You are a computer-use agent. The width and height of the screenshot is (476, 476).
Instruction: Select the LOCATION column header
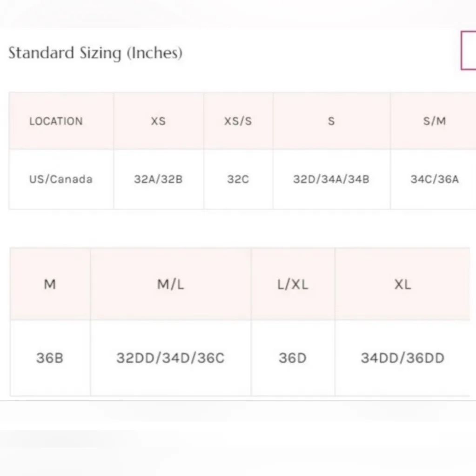(56, 121)
